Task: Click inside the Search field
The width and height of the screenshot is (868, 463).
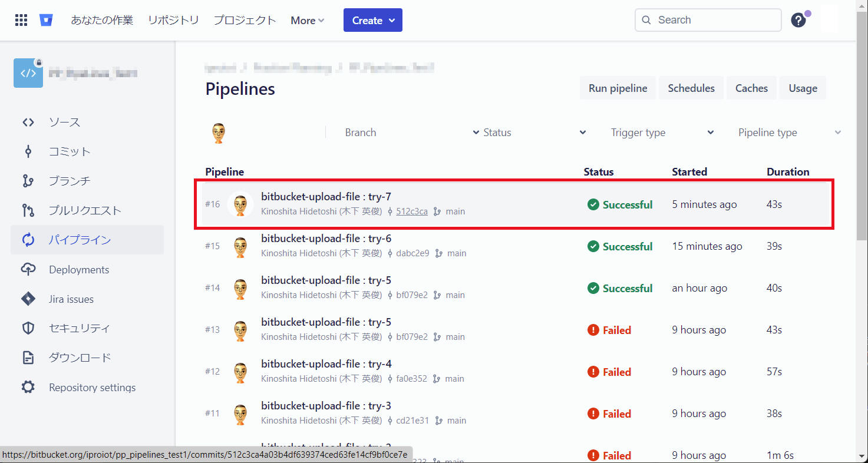Action: coord(708,20)
